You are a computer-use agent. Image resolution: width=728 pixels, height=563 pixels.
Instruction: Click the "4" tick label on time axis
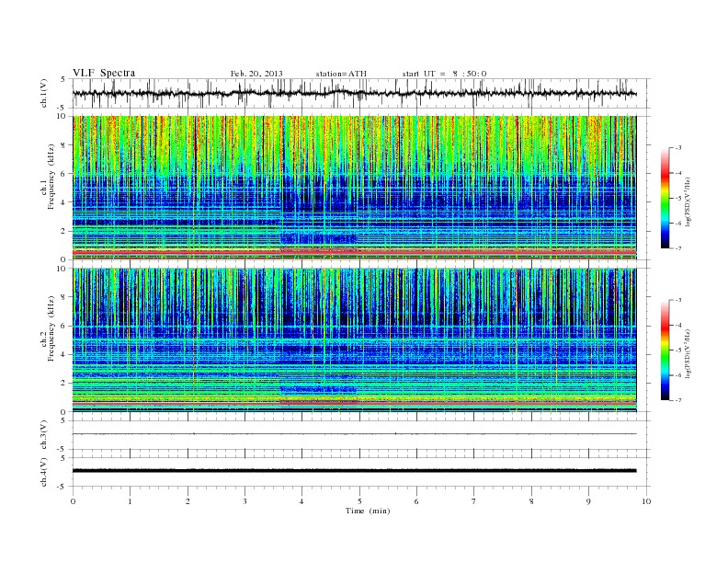[301, 501]
